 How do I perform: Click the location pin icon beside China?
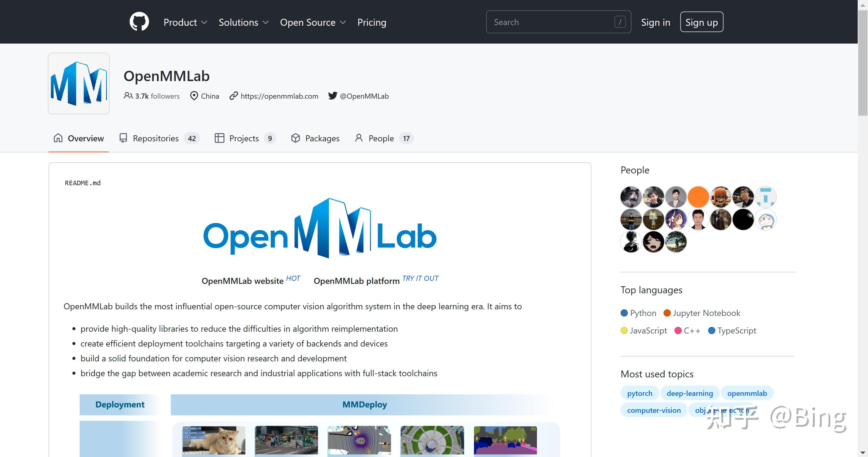click(x=194, y=96)
